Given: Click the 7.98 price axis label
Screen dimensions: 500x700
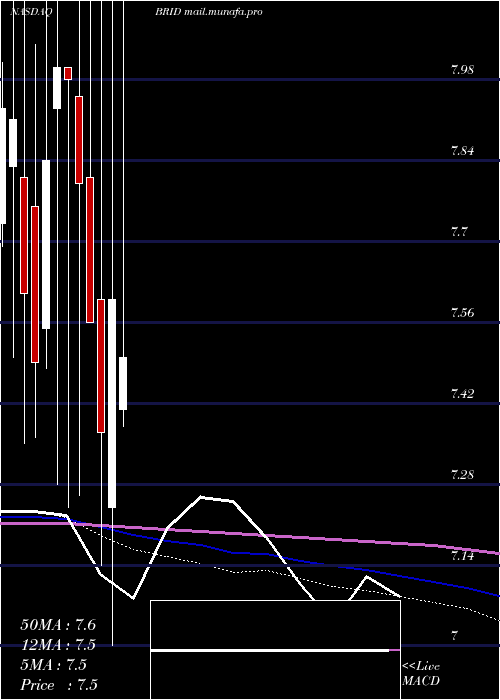Looking at the screenshot, I should (462, 70).
